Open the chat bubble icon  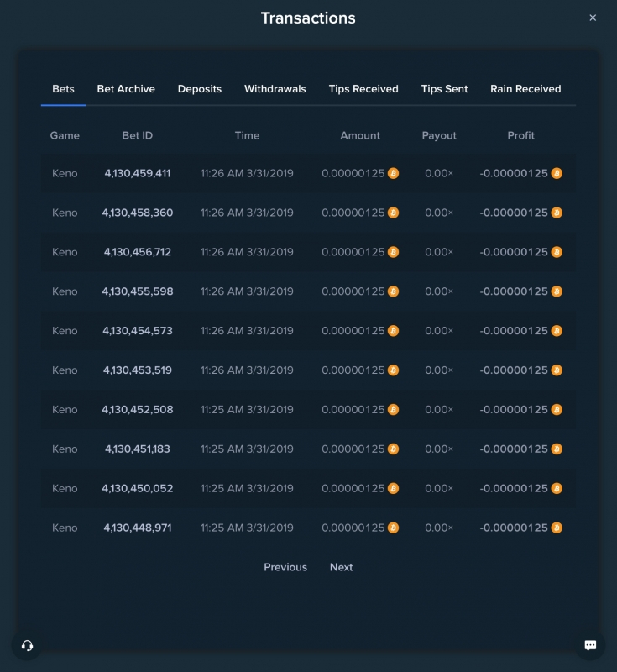[590, 645]
